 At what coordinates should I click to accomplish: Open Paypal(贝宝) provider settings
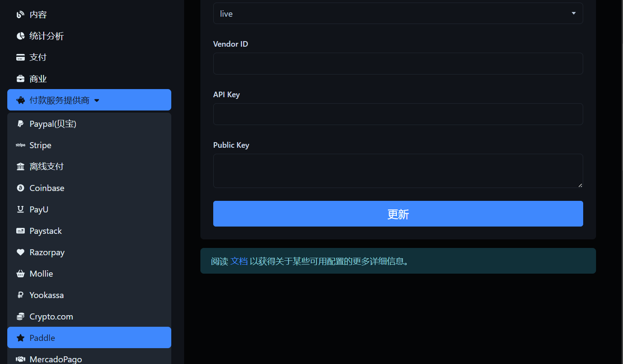pyautogui.click(x=89, y=124)
